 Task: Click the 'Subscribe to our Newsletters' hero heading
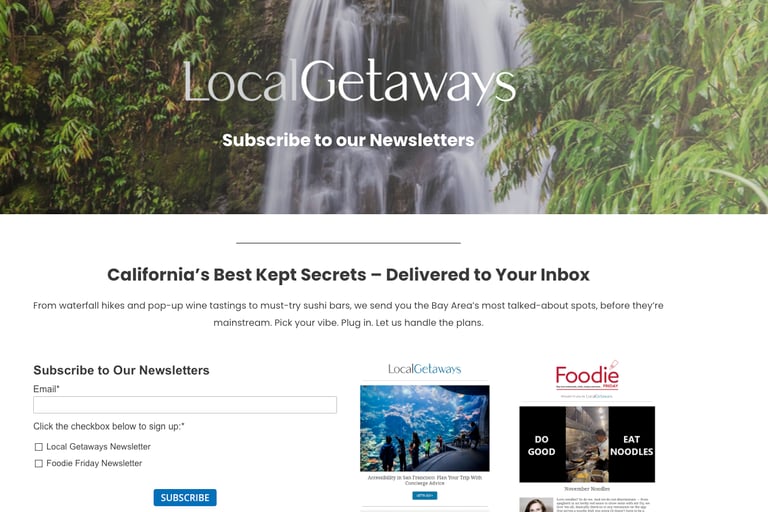point(348,140)
